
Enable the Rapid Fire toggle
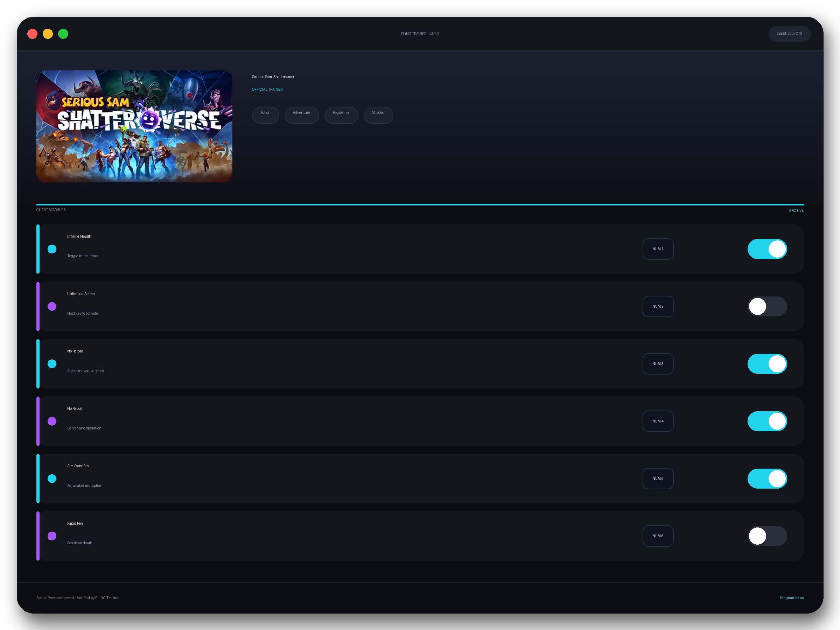point(767,536)
